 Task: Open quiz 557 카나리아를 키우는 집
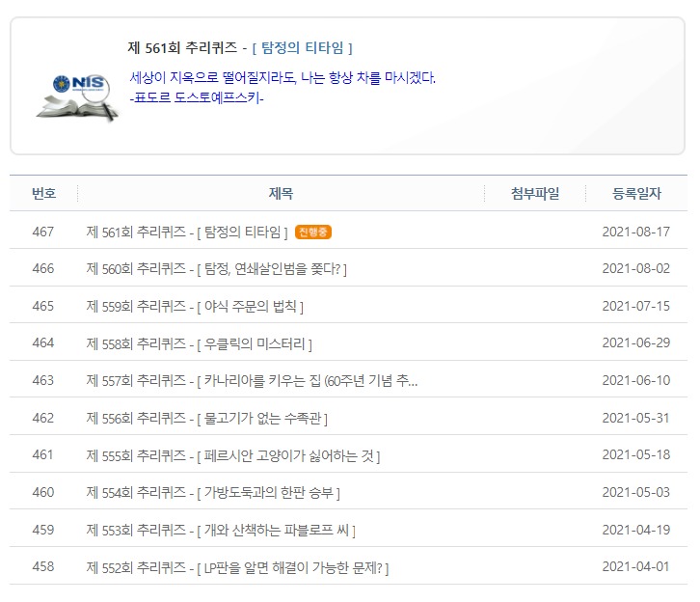[x=252, y=381]
